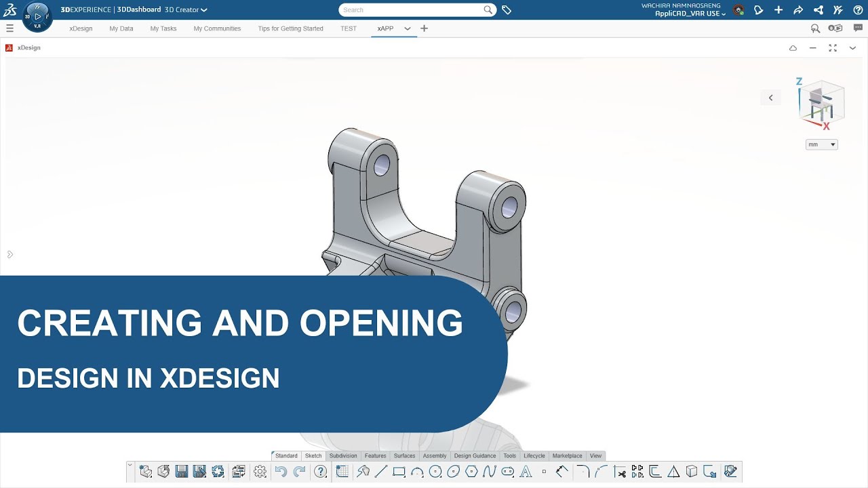Maximize the xDesign widget

click(833, 48)
